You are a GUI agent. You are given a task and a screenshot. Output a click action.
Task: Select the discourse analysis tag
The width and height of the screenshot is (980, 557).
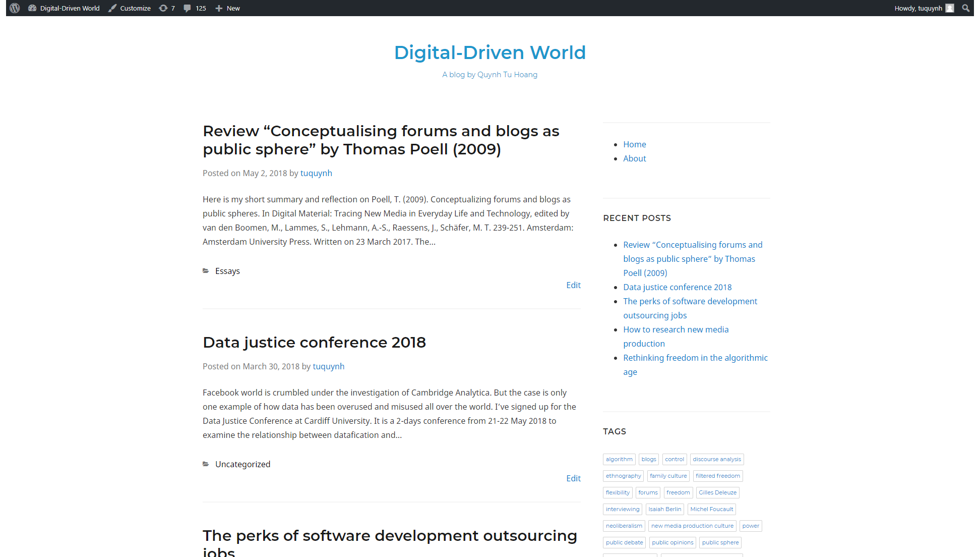[x=716, y=459]
